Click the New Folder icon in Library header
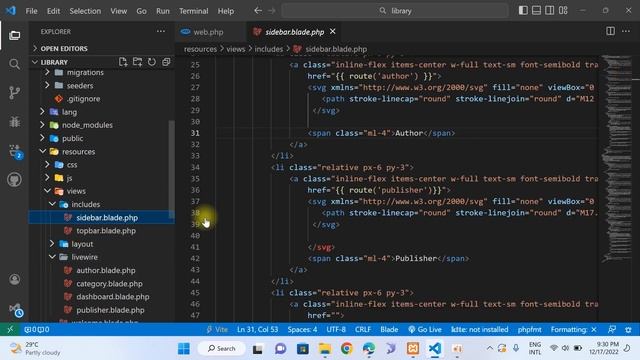Viewport: 640px width, 360px height. pyautogui.click(x=138, y=62)
